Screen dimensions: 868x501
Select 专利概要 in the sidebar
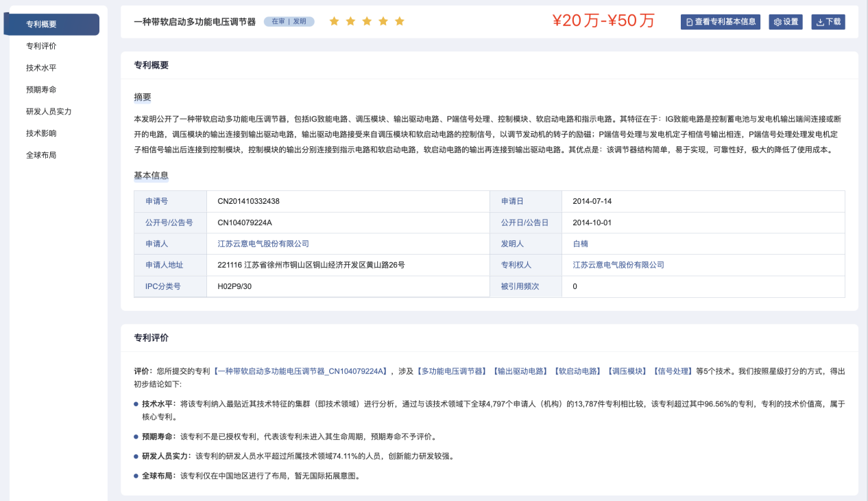click(x=41, y=25)
